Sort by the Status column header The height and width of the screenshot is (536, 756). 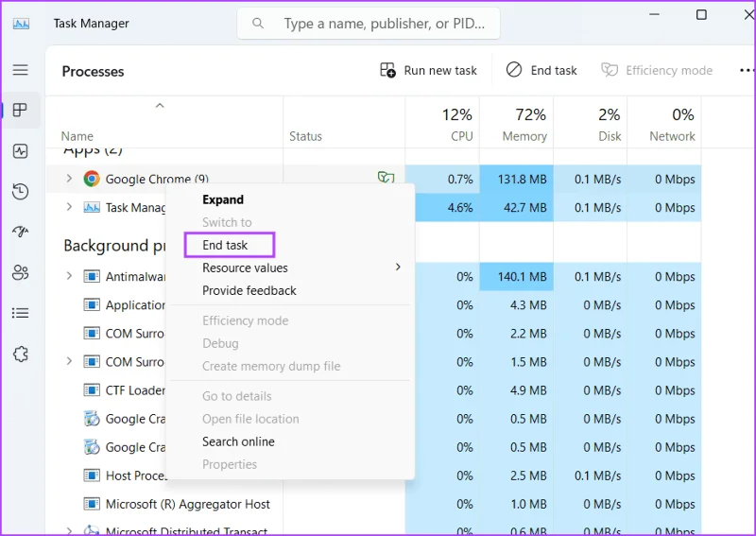(x=305, y=136)
